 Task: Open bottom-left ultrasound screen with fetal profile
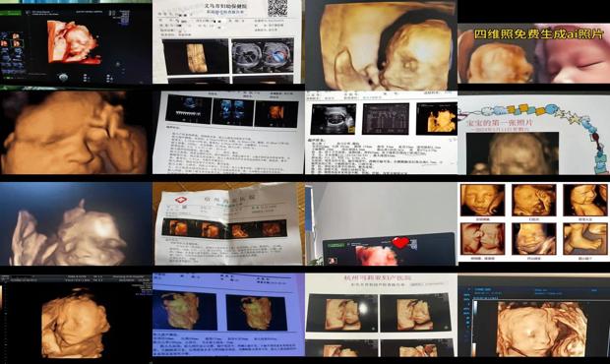tap(76, 317)
